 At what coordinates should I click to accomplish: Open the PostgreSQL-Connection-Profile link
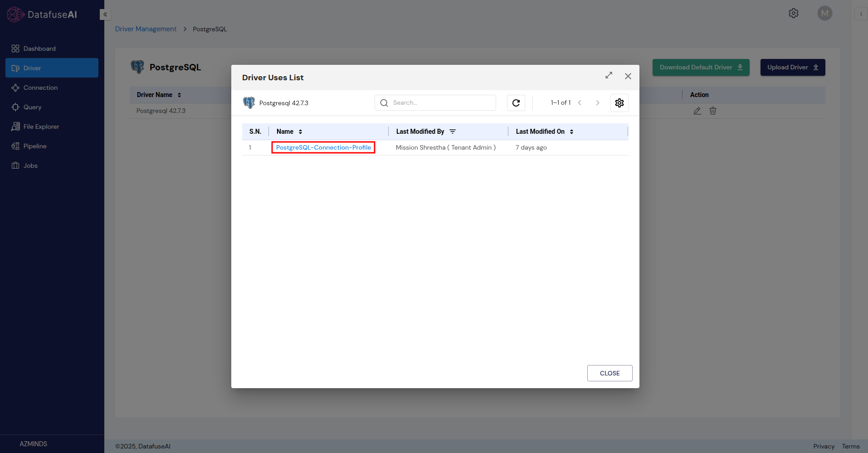323,147
